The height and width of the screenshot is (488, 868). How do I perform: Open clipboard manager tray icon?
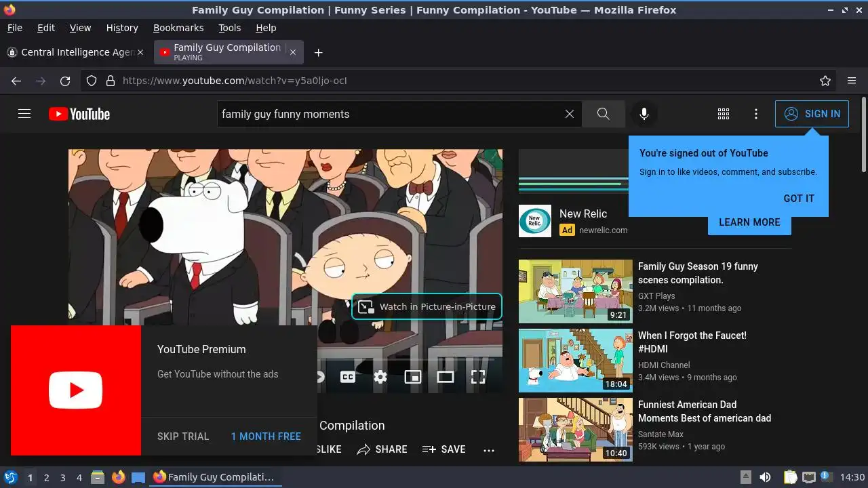791,477
